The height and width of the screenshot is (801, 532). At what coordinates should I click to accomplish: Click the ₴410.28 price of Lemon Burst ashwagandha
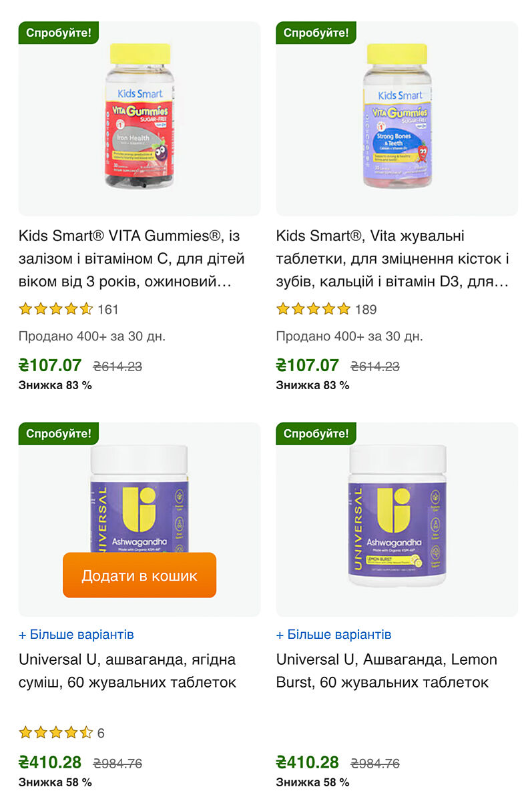coord(308,762)
